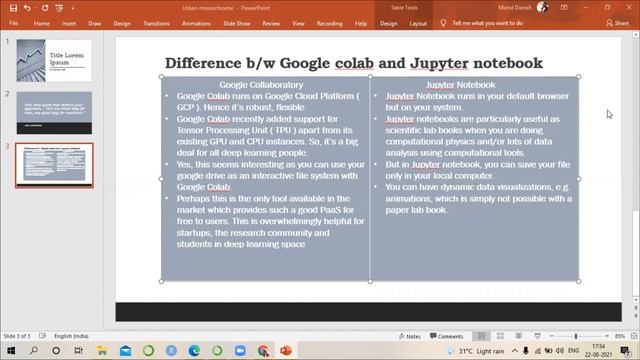The width and height of the screenshot is (640, 360).
Task: Open the Animations tab
Action: [196, 23]
